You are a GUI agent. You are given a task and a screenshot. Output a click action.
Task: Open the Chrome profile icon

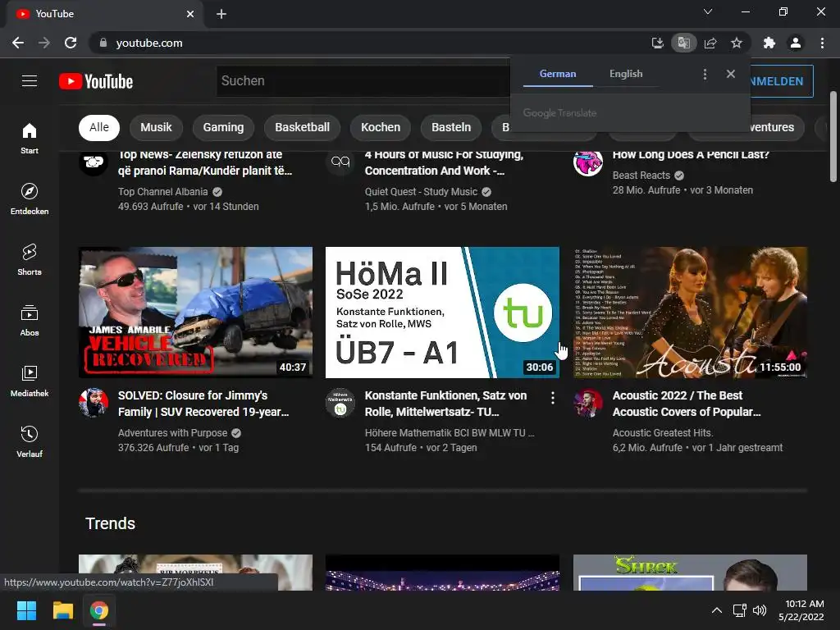point(796,43)
